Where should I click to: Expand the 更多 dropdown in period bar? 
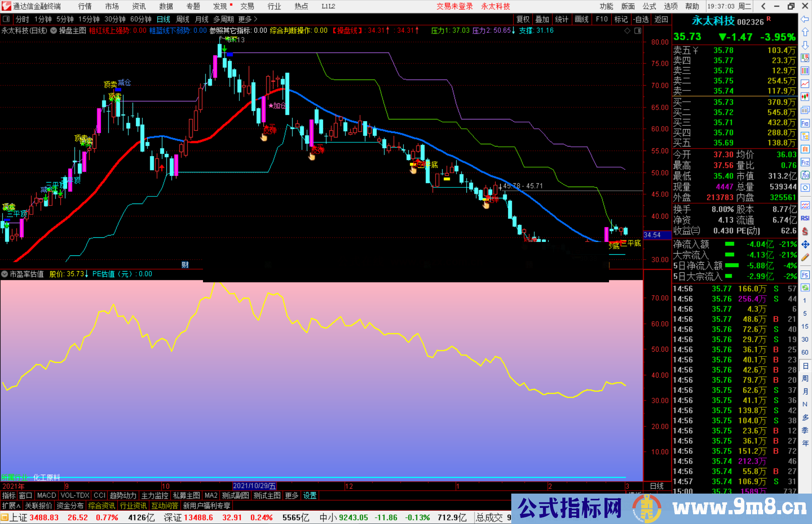point(244,19)
